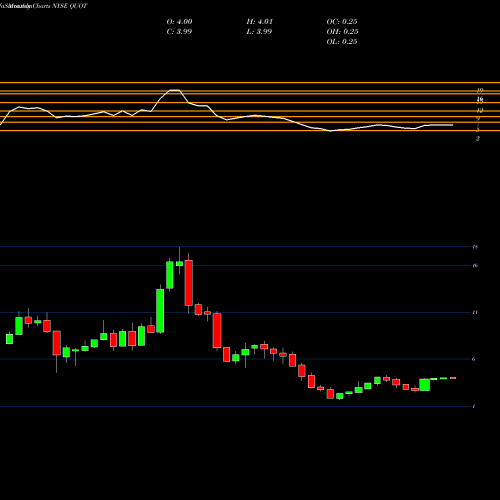Click the peak of the white indicator line
500x500 pixels.
pyautogui.click(x=174, y=90)
